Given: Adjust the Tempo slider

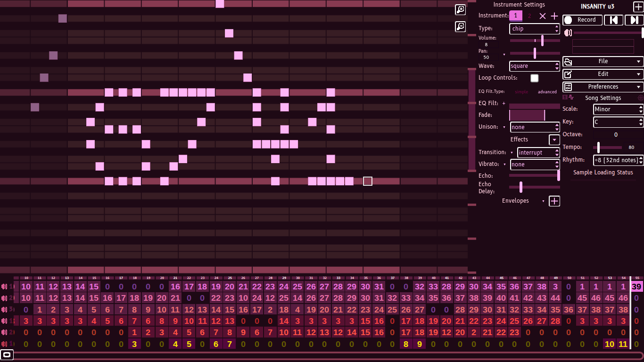Looking at the screenshot, I should [x=599, y=148].
